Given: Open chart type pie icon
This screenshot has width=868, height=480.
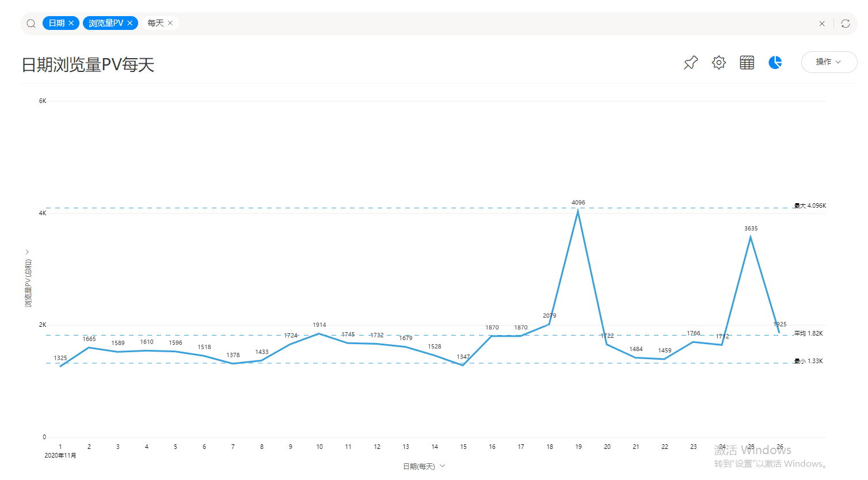Looking at the screenshot, I should (775, 62).
